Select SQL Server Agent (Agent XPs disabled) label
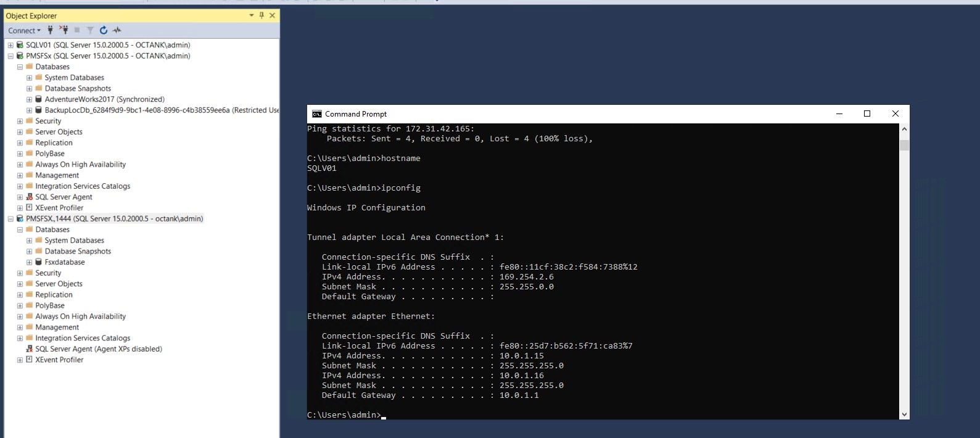Screen dimensions: 980x438 click(99, 349)
